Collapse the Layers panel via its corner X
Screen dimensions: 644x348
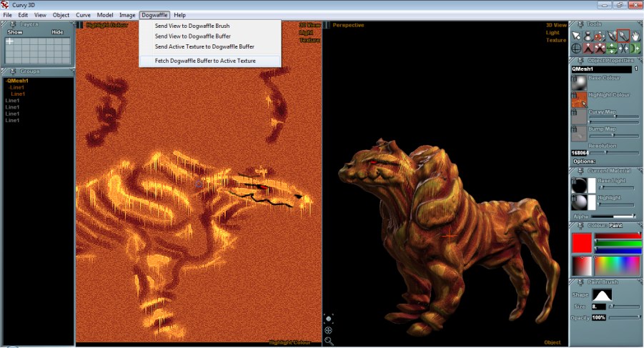click(72, 24)
